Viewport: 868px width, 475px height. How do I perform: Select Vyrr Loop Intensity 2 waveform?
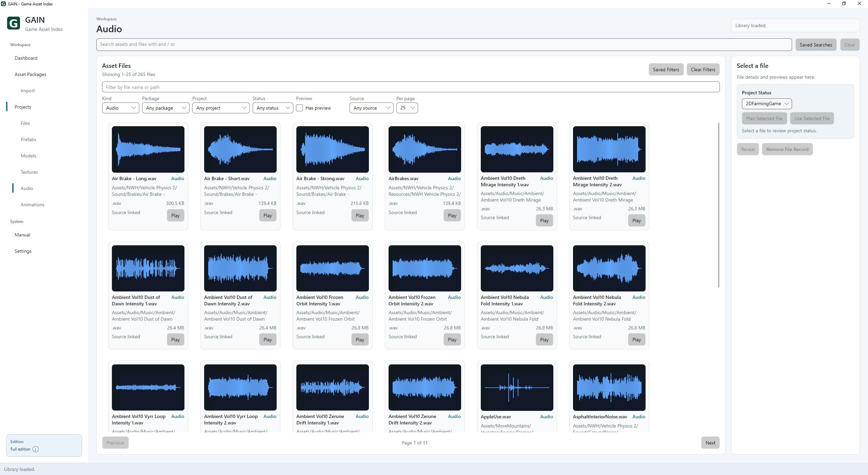(240, 387)
